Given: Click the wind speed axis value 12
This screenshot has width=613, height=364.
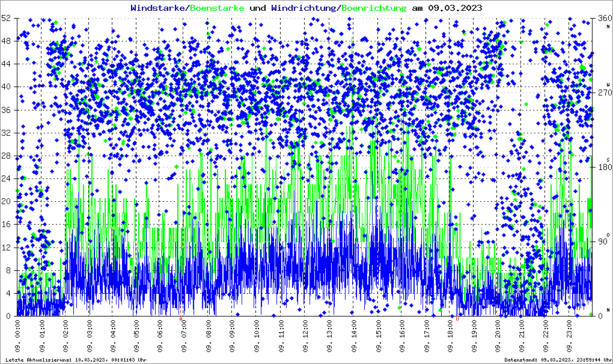Looking at the screenshot, I should [x=6, y=247].
